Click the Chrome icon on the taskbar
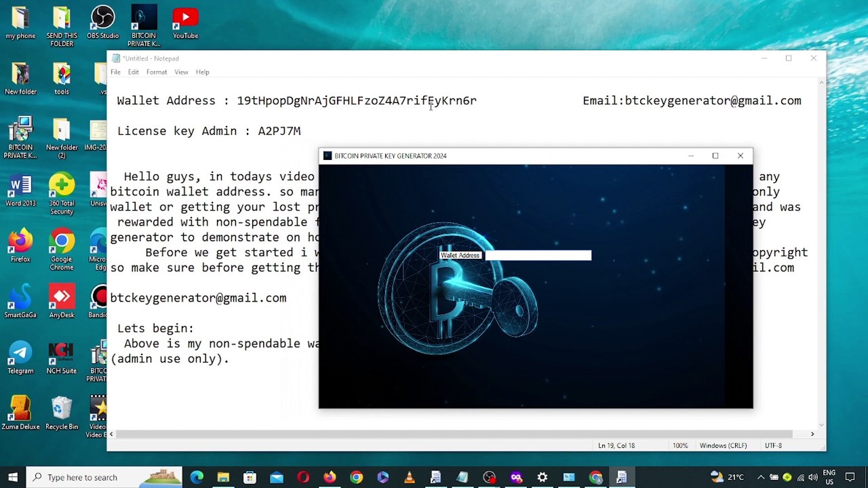This screenshot has width=868, height=488. 356,477
